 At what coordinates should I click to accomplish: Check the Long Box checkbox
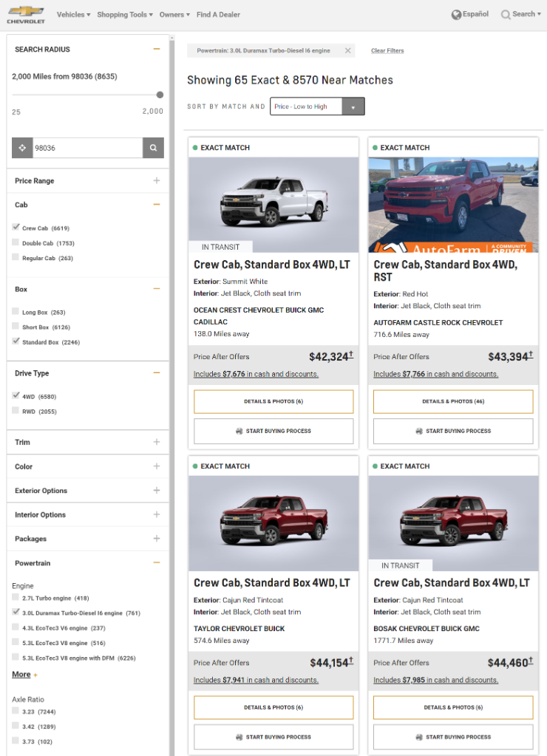click(x=16, y=312)
